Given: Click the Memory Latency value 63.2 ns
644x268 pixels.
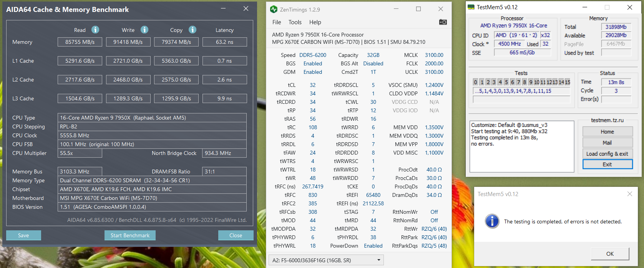Looking at the screenshot, I should (x=224, y=42).
